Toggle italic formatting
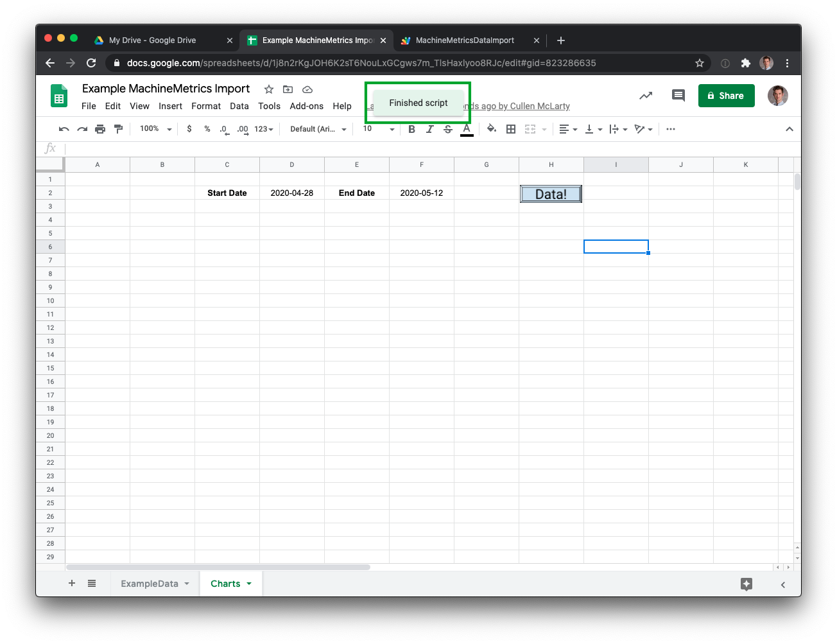The height and width of the screenshot is (644, 837). tap(429, 129)
